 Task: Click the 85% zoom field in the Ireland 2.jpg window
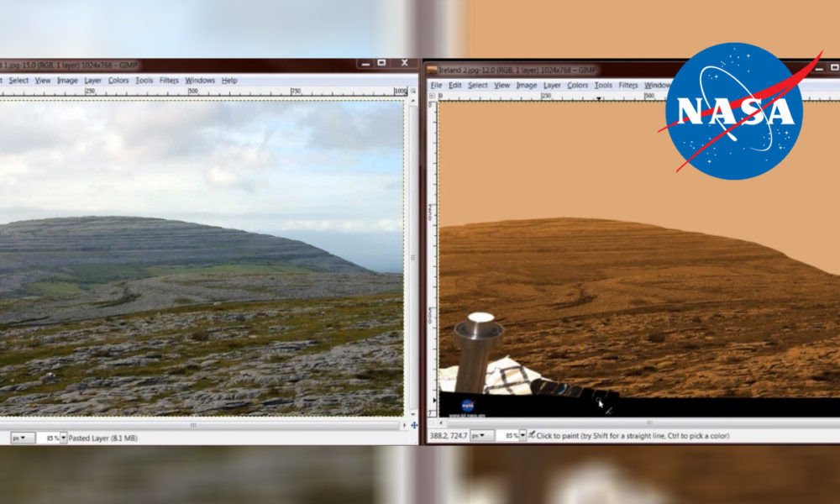click(x=508, y=436)
